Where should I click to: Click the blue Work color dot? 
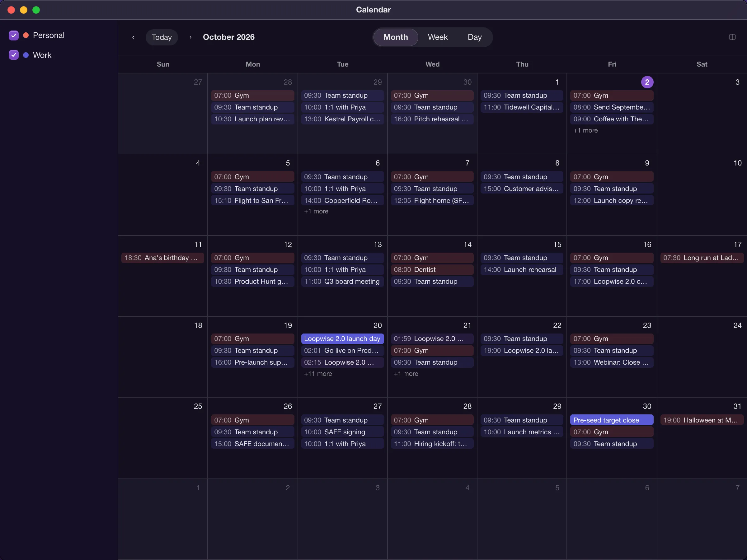tap(26, 55)
